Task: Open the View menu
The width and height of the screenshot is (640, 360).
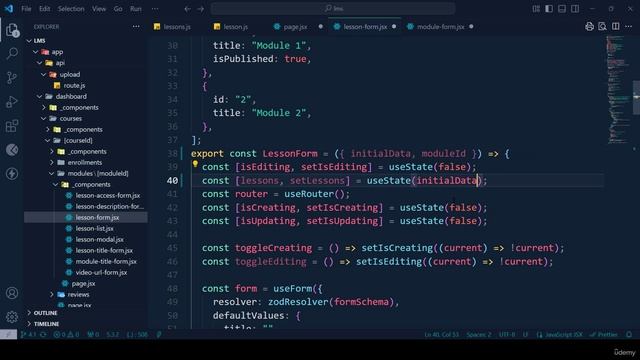Action: tap(99, 9)
